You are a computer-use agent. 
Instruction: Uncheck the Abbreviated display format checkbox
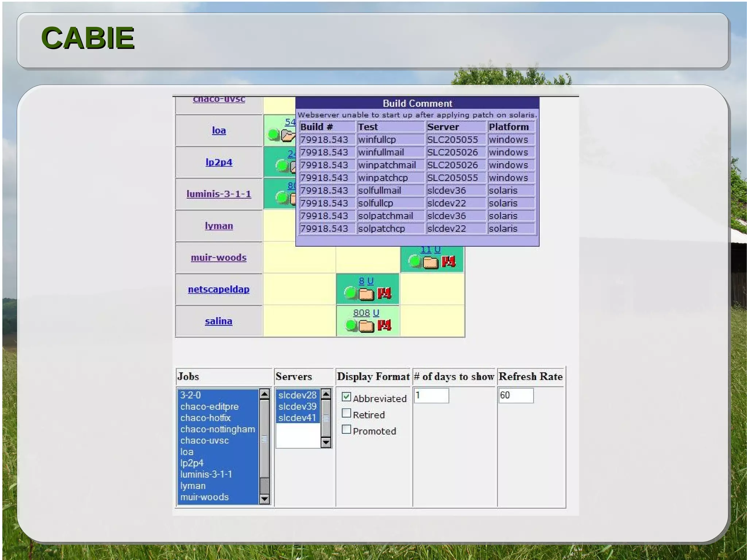click(346, 397)
